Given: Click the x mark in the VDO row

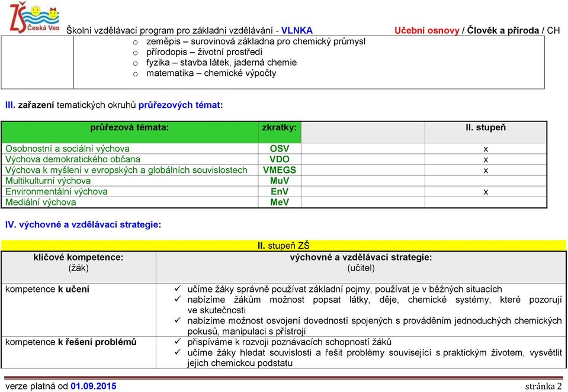Looking at the screenshot, I should click(x=486, y=160).
